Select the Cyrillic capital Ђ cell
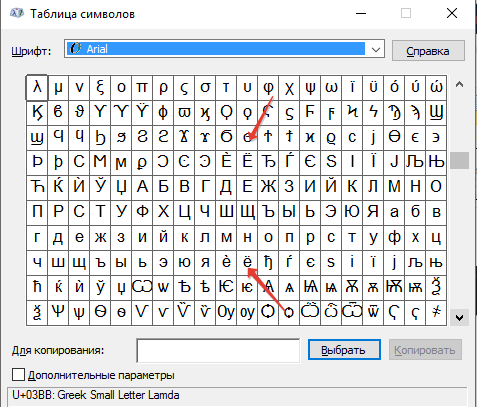This screenshot has width=477, height=407. tap(268, 163)
